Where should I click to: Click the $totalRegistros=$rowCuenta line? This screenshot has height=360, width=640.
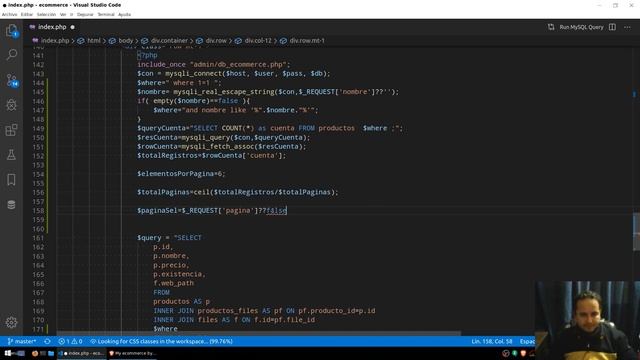pyautogui.click(x=211, y=156)
